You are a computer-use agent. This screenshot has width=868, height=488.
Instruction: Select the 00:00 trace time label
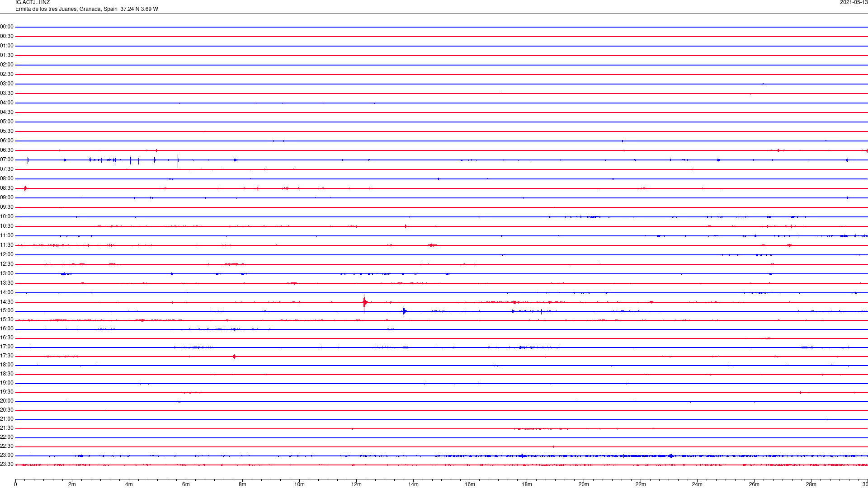pyautogui.click(x=7, y=27)
